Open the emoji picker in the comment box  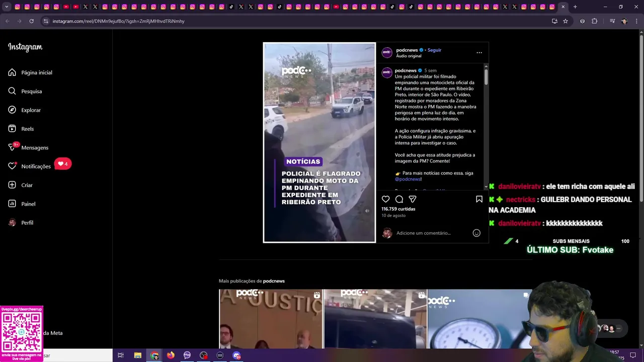[476, 233]
